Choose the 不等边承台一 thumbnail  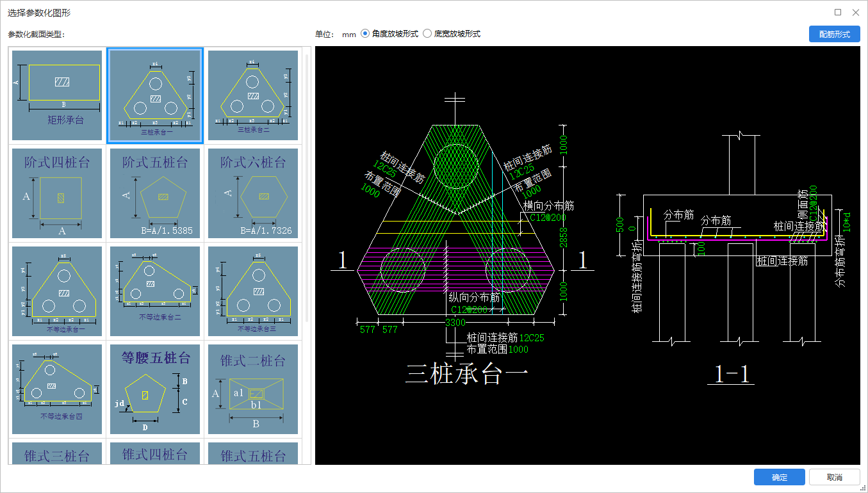pos(57,291)
